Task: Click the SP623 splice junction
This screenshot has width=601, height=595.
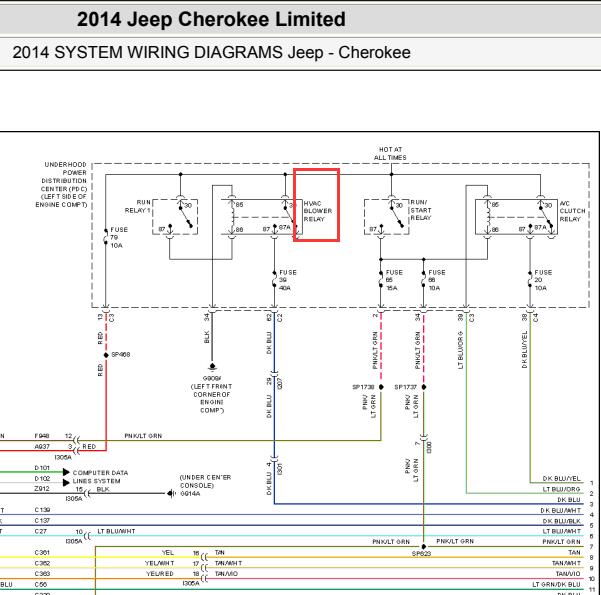Action: click(x=424, y=547)
